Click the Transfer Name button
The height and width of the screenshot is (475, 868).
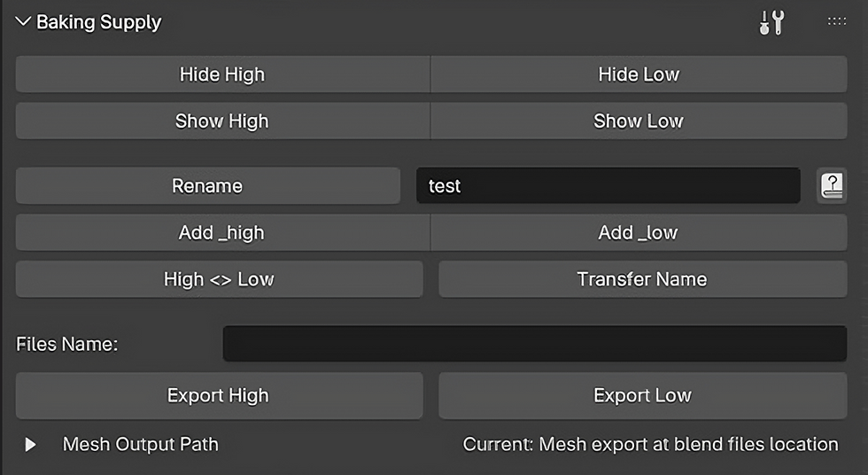tap(642, 279)
